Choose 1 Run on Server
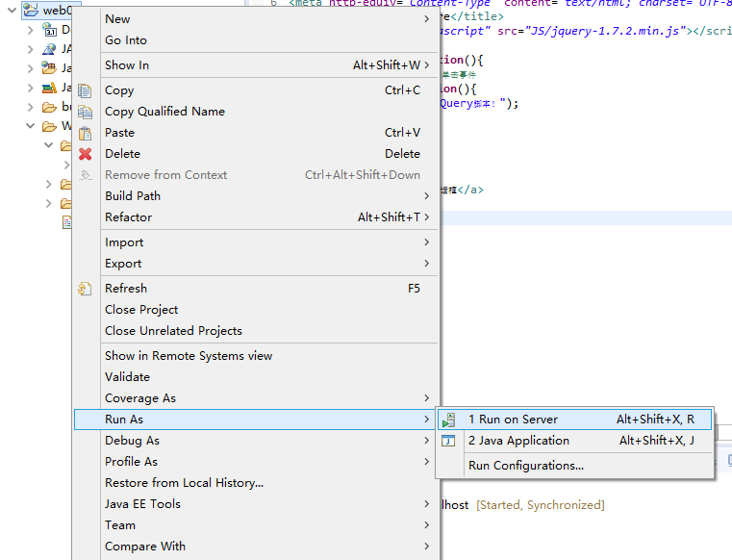732x560 pixels. tap(574, 420)
